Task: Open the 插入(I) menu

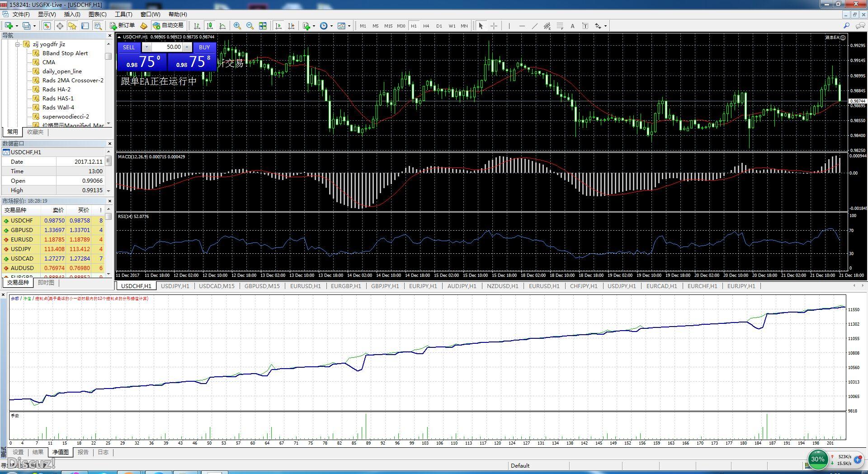Action: pos(72,14)
